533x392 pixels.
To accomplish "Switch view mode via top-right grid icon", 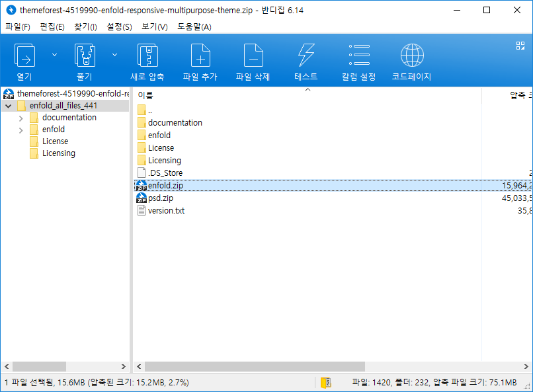I will [x=520, y=46].
